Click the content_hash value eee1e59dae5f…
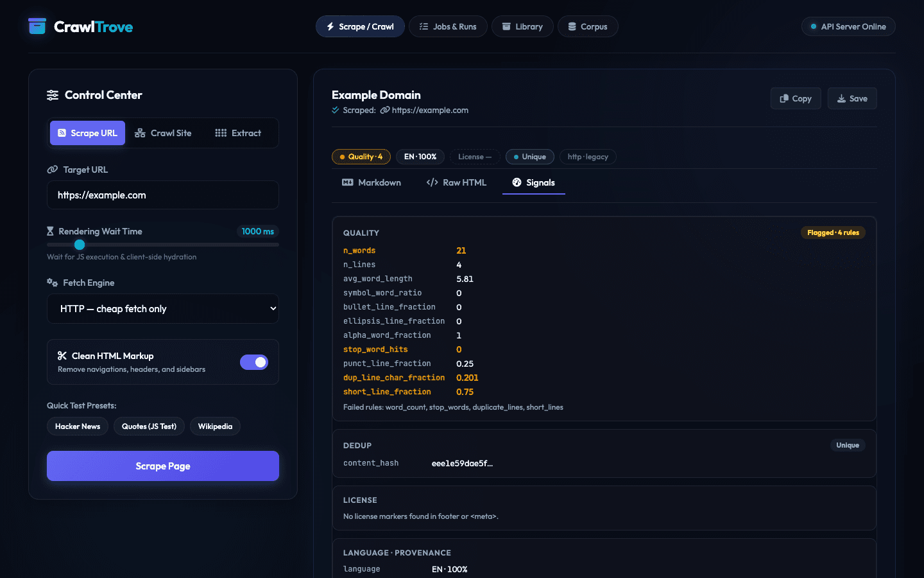 coord(462,463)
